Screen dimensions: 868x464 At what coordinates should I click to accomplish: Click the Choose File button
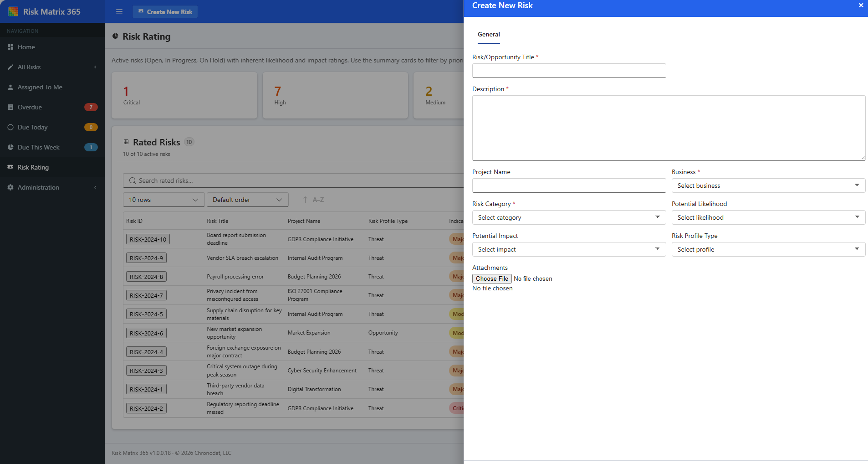click(x=492, y=278)
